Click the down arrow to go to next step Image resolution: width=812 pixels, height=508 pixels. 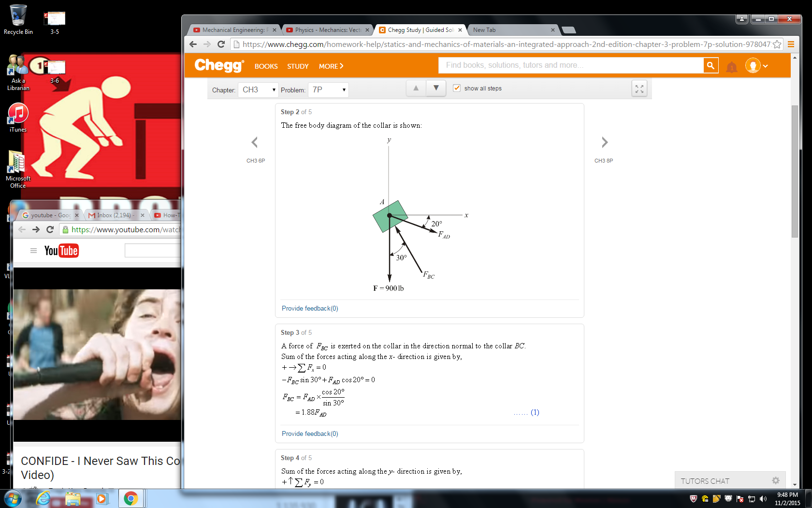[x=436, y=88]
